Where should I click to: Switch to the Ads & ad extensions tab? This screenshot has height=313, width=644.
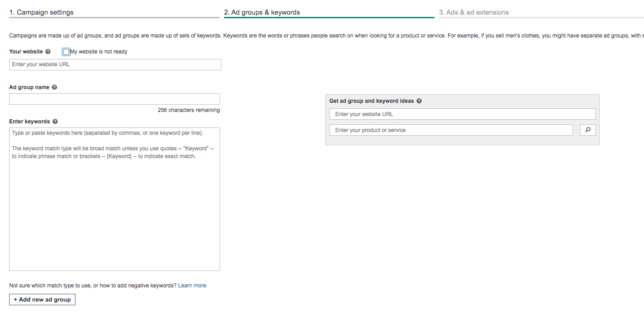point(474,12)
